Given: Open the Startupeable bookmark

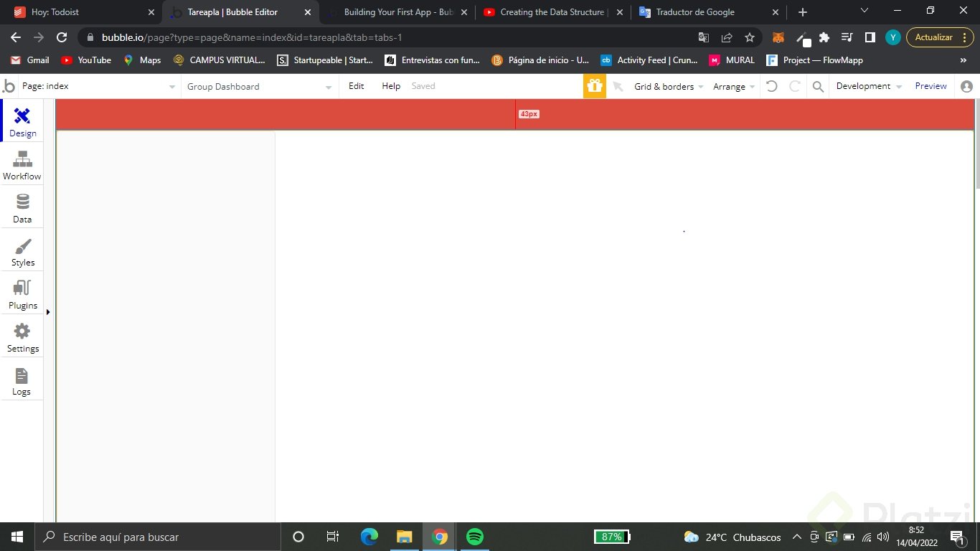Looking at the screenshot, I should click(325, 60).
